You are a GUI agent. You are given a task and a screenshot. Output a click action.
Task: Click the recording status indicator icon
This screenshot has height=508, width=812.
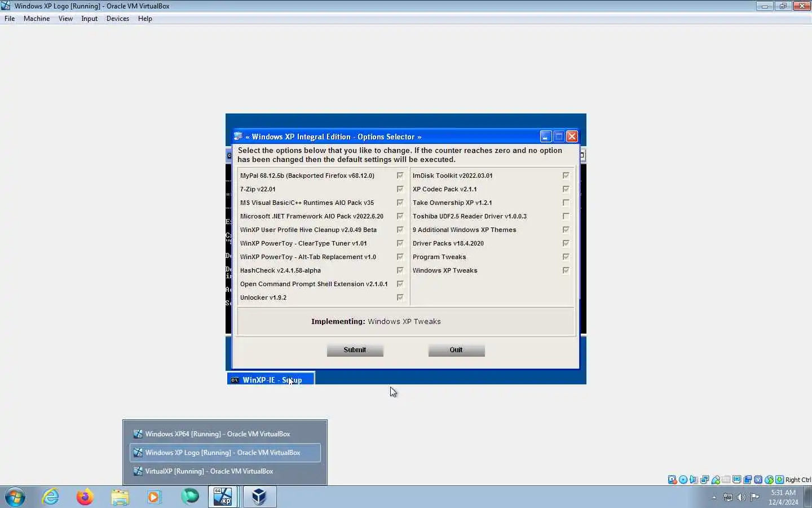[748, 480]
